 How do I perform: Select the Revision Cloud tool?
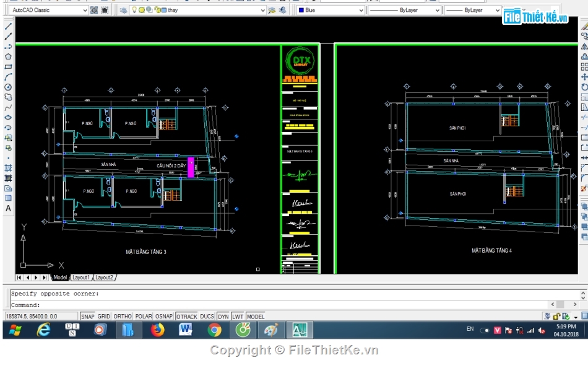[x=8, y=97]
